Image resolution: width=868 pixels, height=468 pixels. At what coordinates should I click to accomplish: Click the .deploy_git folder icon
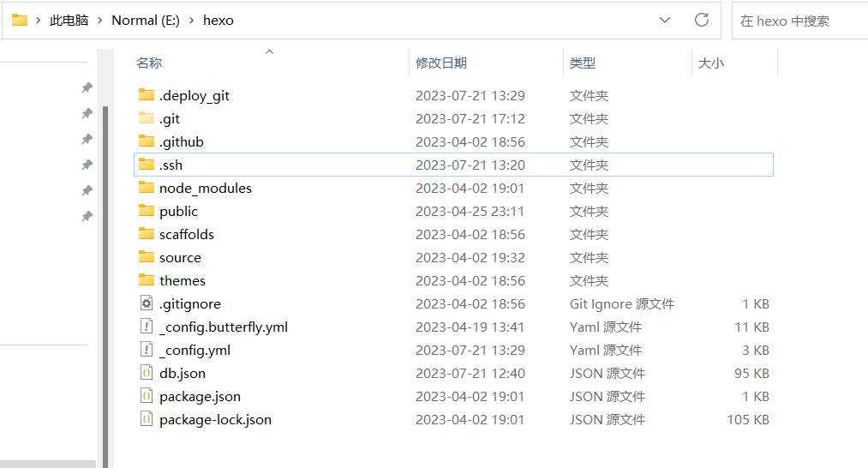tap(146, 95)
